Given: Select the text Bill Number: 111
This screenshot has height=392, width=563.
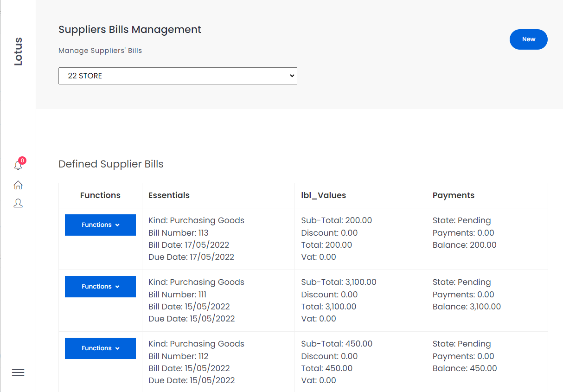Looking at the screenshot, I should 178,295.
